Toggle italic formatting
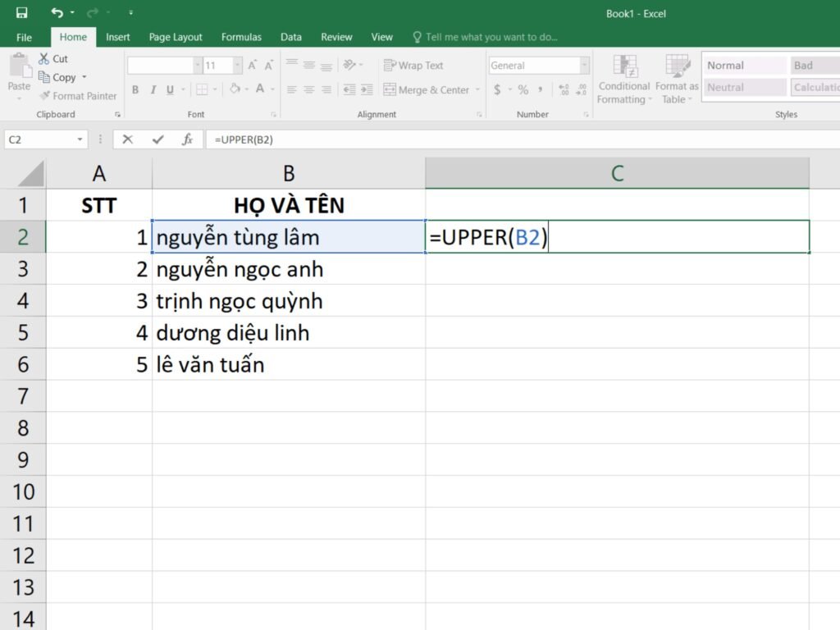This screenshot has height=630, width=840. (153, 90)
